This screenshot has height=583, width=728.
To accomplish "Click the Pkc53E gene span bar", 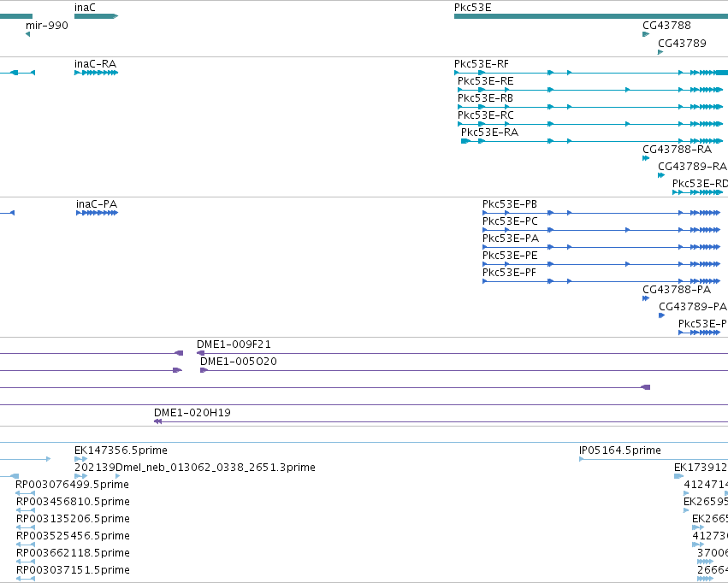I will click(x=591, y=16).
